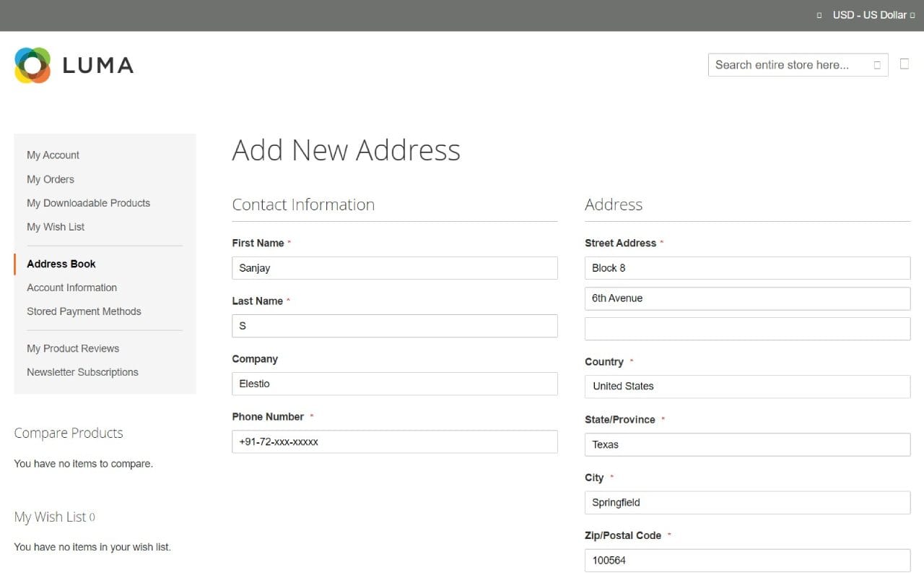The width and height of the screenshot is (924, 578).
Task: Open Account Information settings
Action: pyautogui.click(x=71, y=287)
